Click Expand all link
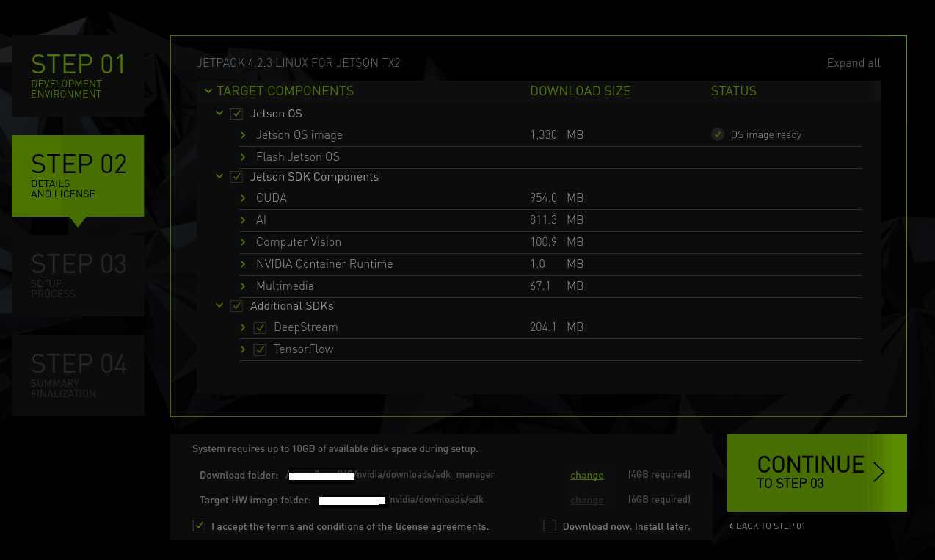 click(854, 63)
